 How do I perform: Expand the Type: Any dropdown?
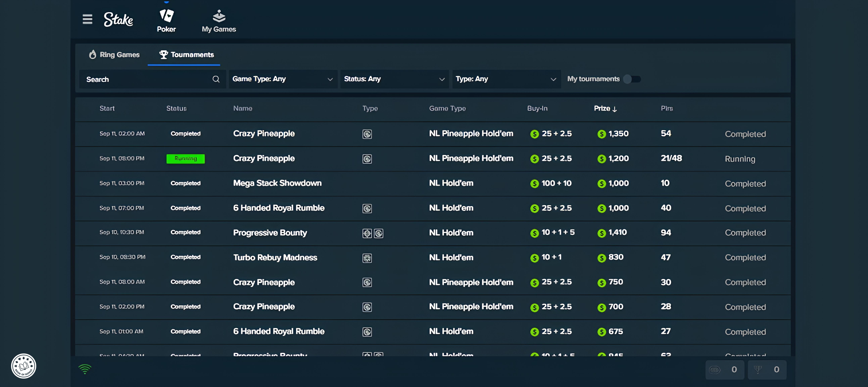507,79
